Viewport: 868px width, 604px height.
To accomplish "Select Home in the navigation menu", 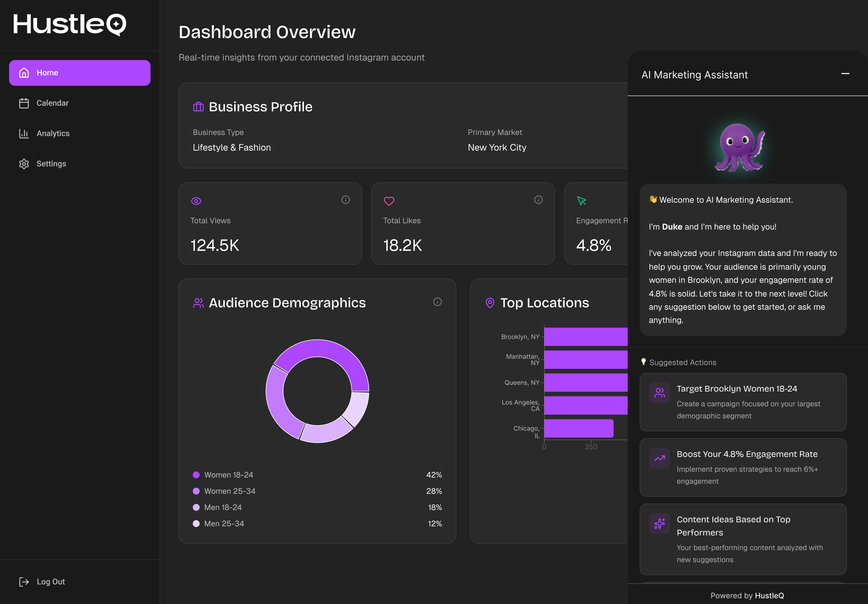I will (47, 73).
